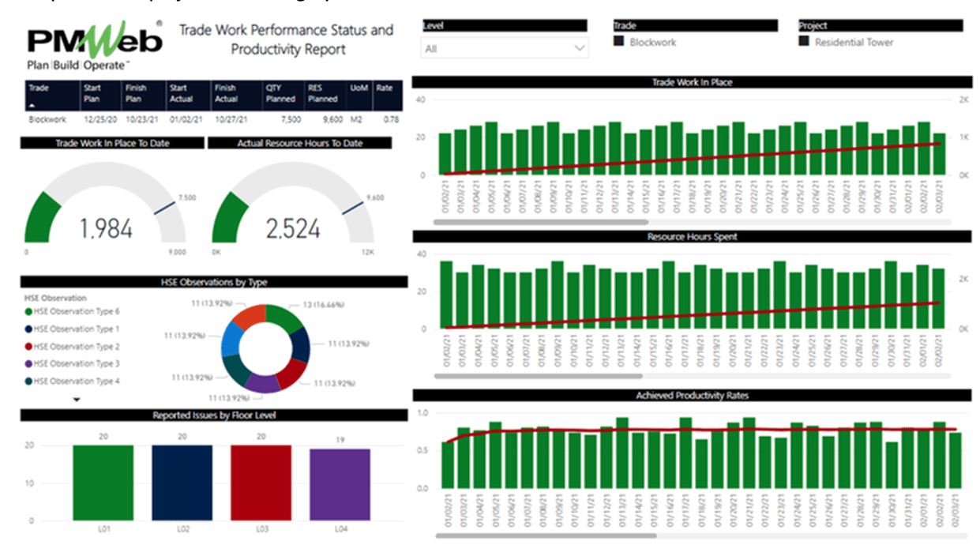This screenshot has width=980, height=545.
Task: Click the teal HSE Observation Type 4 legend marker
Action: click(x=28, y=381)
